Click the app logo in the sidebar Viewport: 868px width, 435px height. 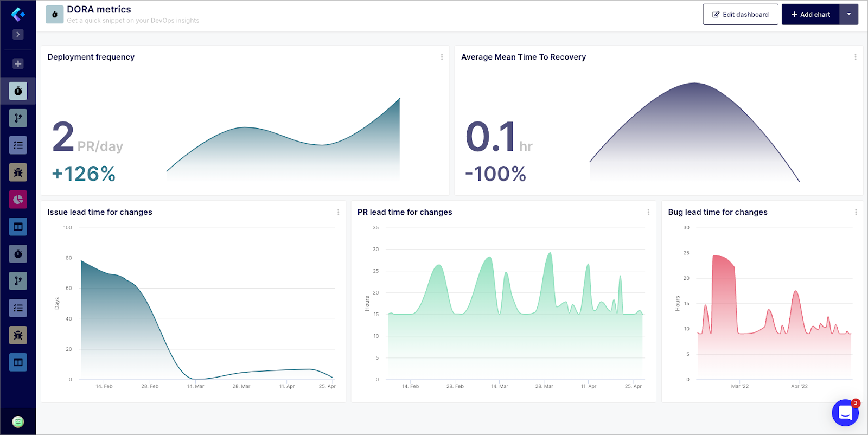click(x=18, y=14)
